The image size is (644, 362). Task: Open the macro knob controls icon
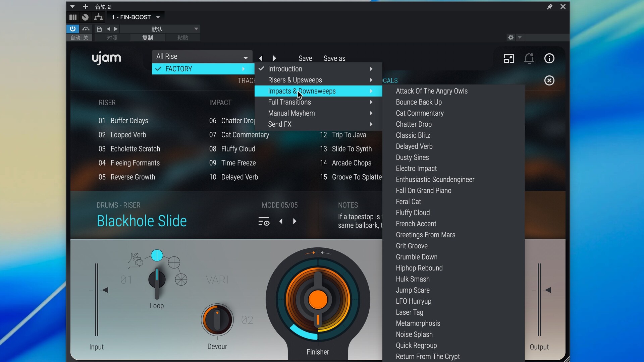[85, 17]
